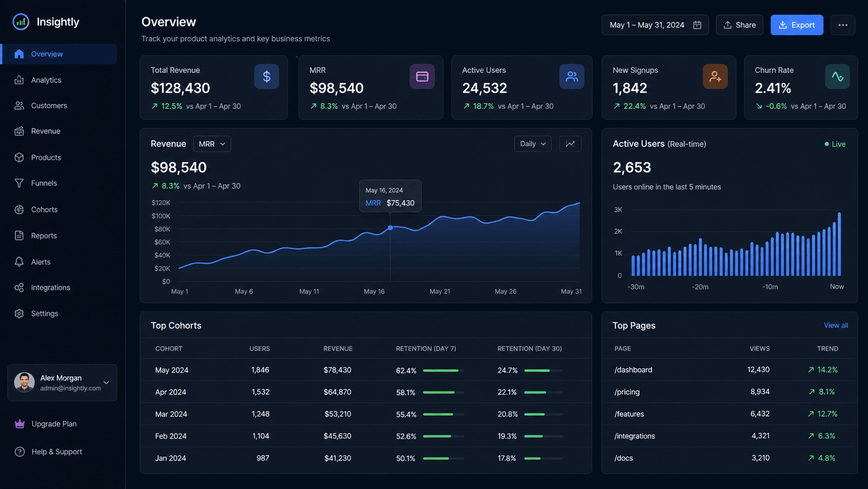Click the 14.2% trend value
The image size is (868, 489).
828,370
